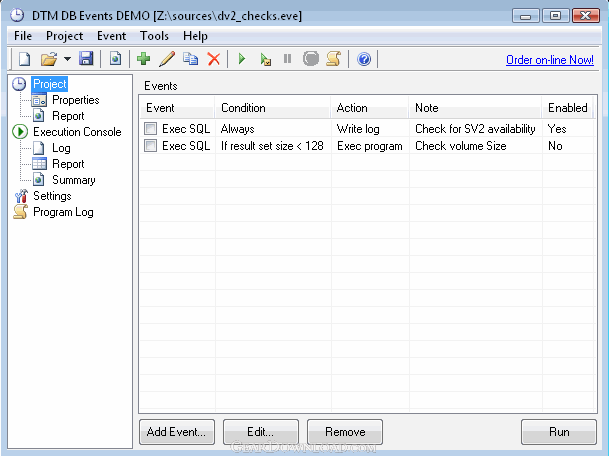Open the Project menu
The width and height of the screenshot is (609, 456).
tap(64, 36)
